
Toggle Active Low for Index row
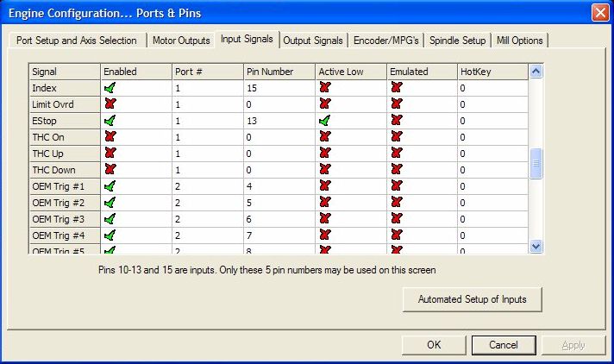point(325,87)
